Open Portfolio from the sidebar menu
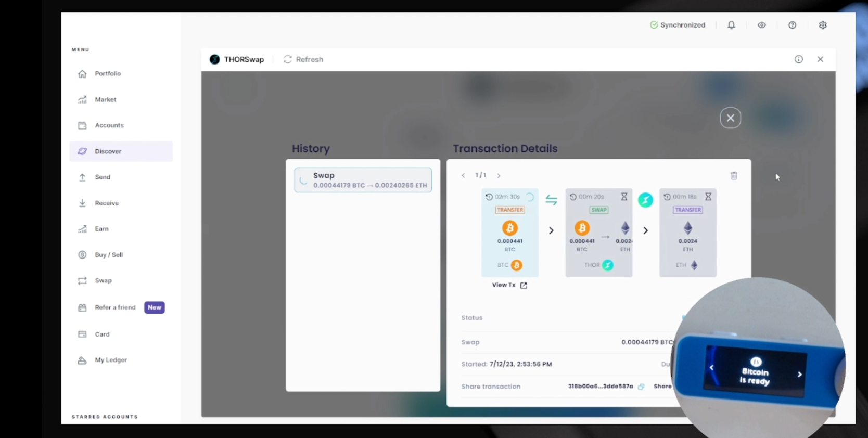This screenshot has width=868, height=438. (108, 74)
